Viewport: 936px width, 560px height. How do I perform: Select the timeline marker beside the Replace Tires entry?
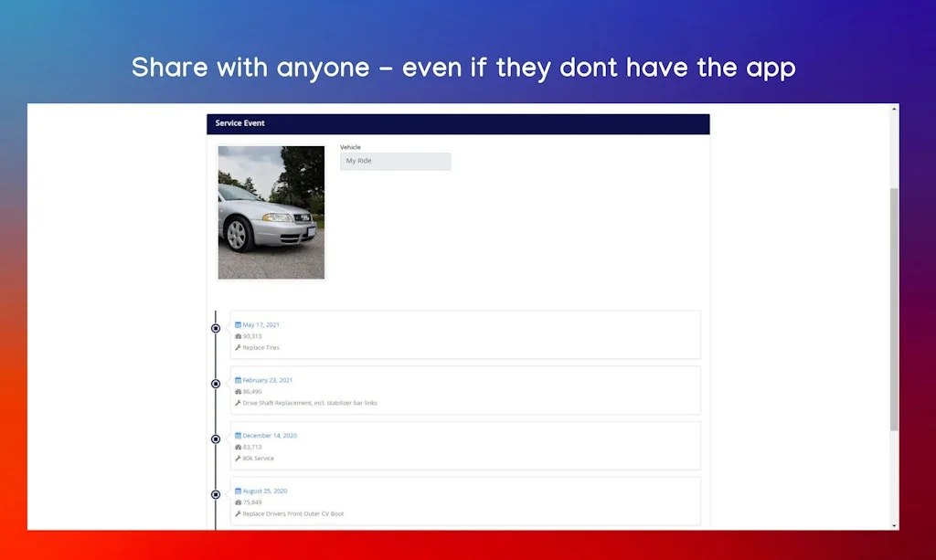point(215,328)
